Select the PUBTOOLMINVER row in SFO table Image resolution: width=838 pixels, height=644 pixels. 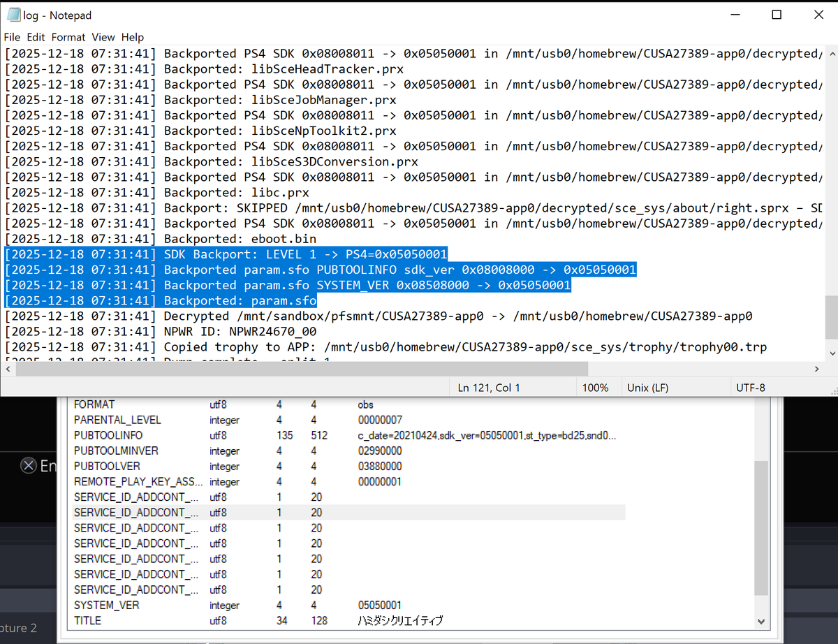349,451
